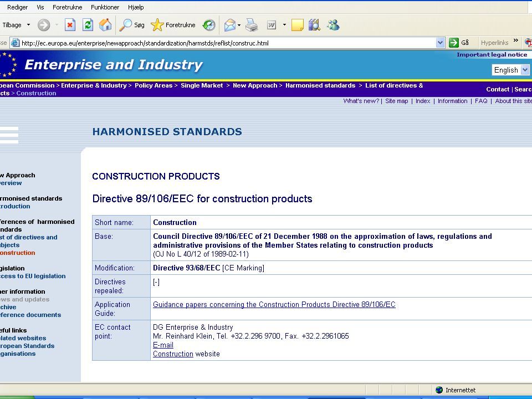
Task: Open Foretrukne favorites star button
Action: point(173,25)
